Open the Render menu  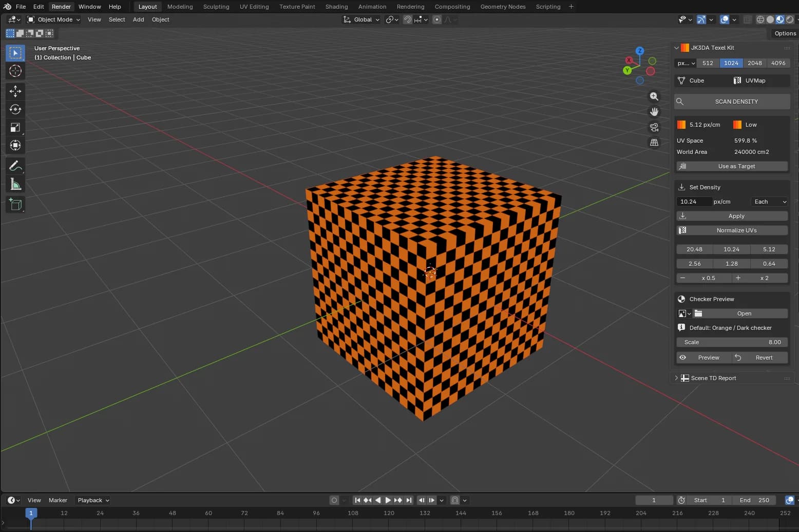61,7
